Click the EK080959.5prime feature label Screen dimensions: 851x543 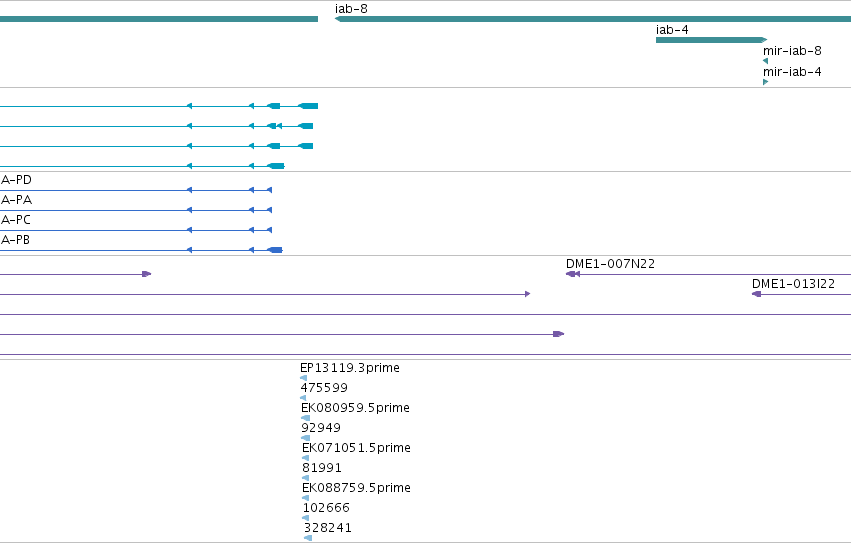(x=355, y=408)
